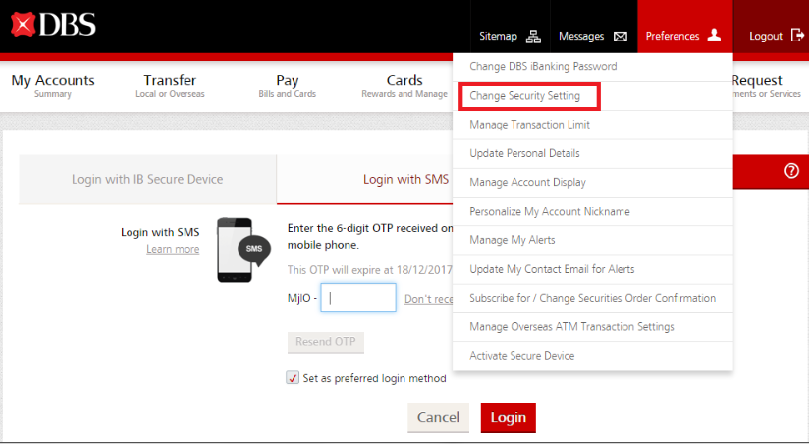Viewport: 809px width, 444px height.
Task: Select Manage Transaction Limit option
Action: point(529,125)
